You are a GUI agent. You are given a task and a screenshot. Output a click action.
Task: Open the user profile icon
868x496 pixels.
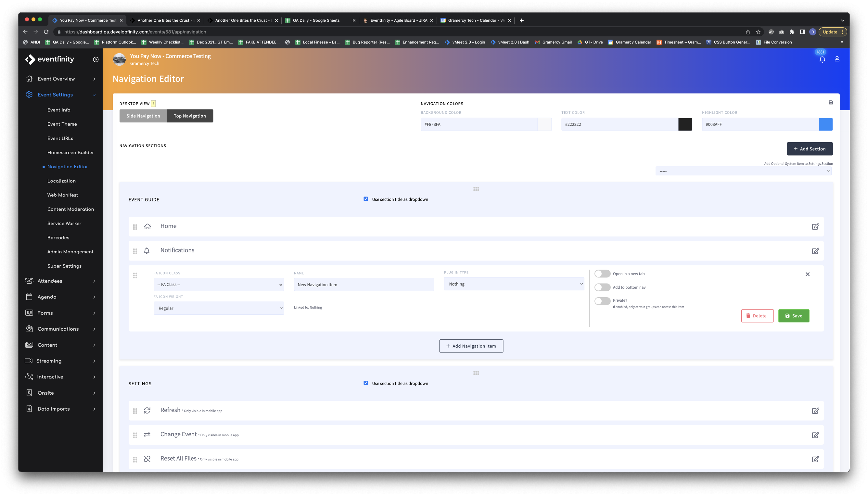pos(837,59)
